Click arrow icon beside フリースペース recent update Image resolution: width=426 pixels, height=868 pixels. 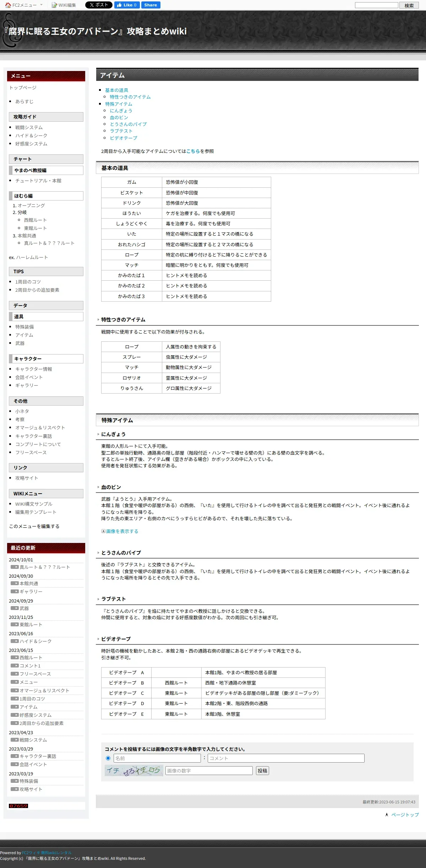pos(15,674)
